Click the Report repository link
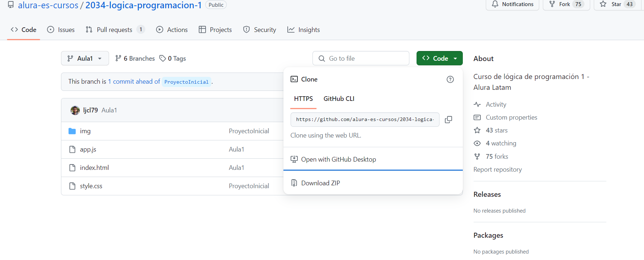Image resolution: width=644 pixels, height=260 pixels. coord(498,170)
